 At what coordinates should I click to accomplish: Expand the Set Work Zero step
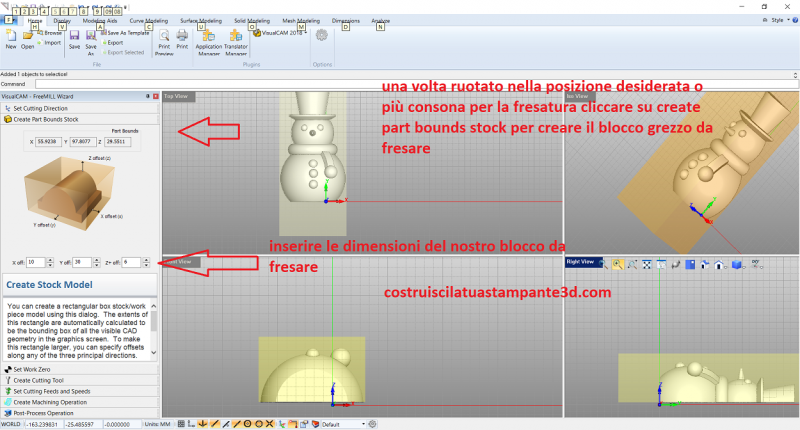pyautogui.click(x=80, y=369)
